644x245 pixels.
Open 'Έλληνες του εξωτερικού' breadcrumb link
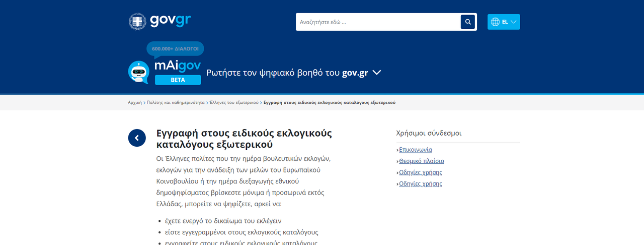coord(234,102)
